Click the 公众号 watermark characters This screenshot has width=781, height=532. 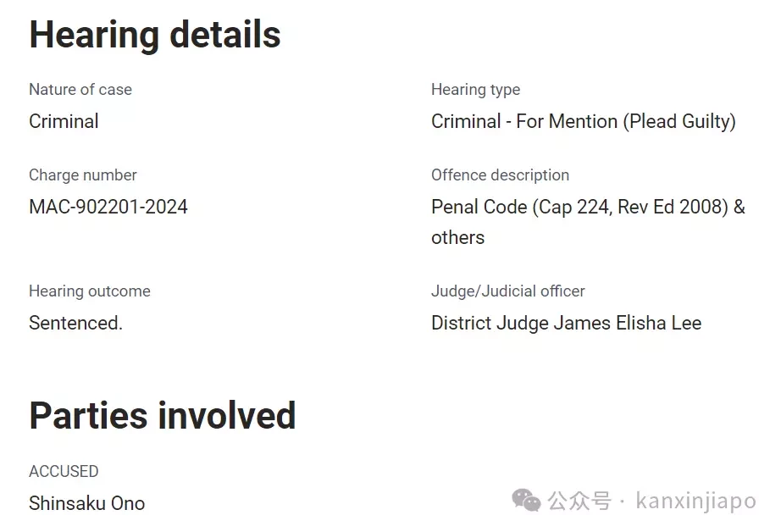(579, 502)
